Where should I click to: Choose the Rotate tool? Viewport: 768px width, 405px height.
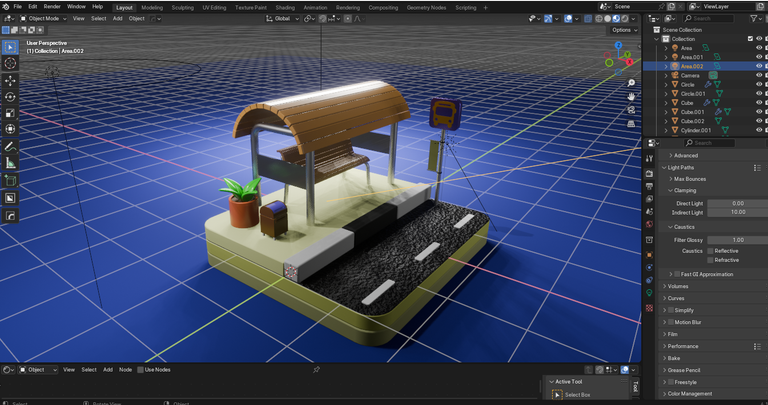pyautogui.click(x=11, y=97)
